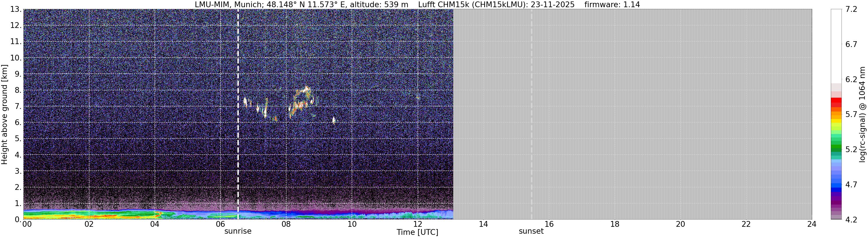Click the 'sunset' label below the axis
The width and height of the screenshot is (868, 238).
pos(531,231)
